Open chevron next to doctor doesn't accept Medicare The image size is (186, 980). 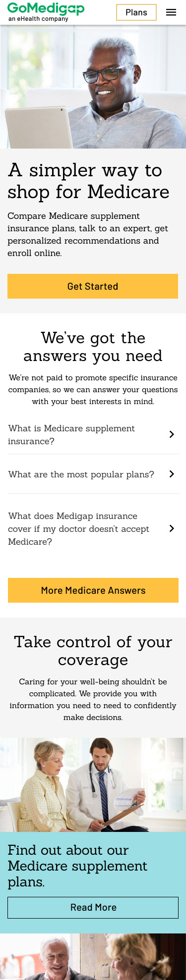(172, 528)
